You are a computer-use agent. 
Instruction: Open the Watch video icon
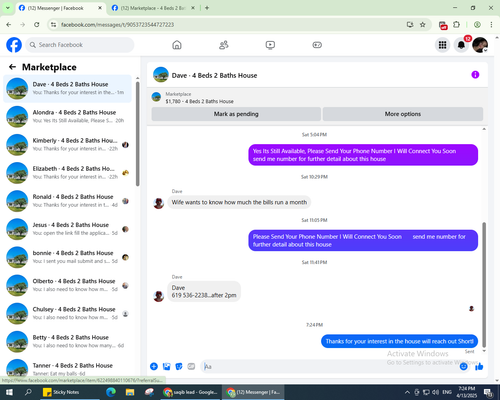pos(270,45)
